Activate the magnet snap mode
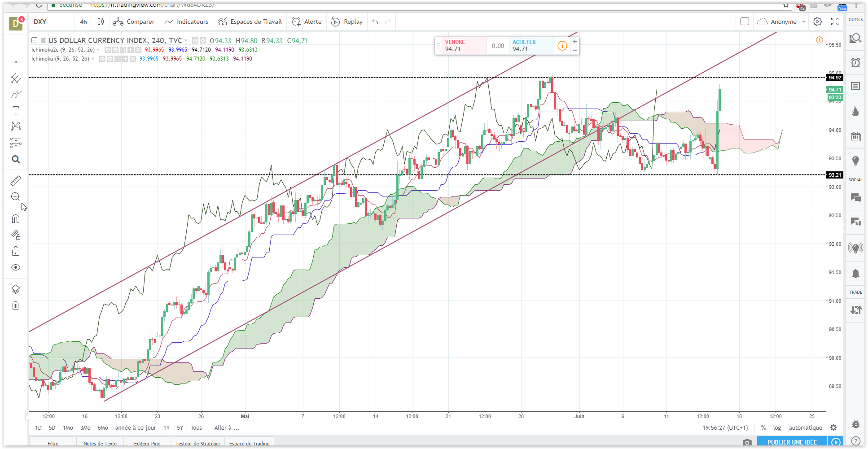The height and width of the screenshot is (449, 868). (x=16, y=219)
